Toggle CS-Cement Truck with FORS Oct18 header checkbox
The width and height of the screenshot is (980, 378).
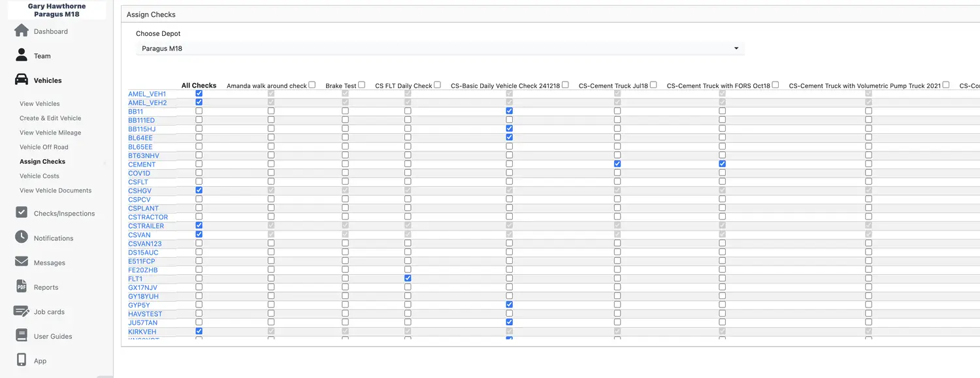[776, 85]
